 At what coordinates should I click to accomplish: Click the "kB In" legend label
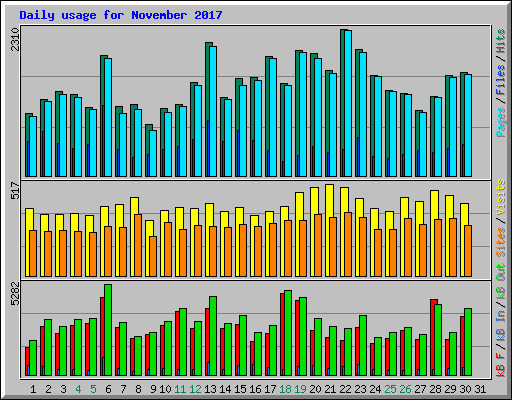501,327
